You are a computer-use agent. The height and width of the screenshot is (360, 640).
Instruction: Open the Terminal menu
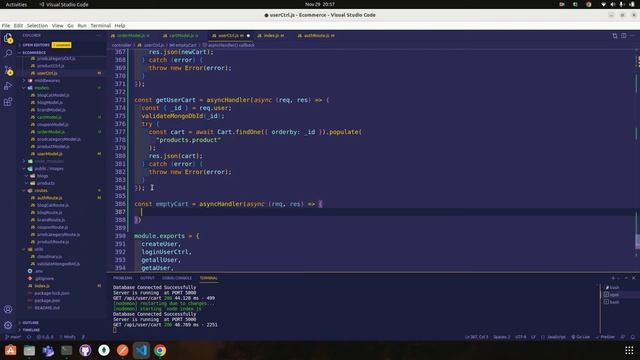click(x=100, y=25)
